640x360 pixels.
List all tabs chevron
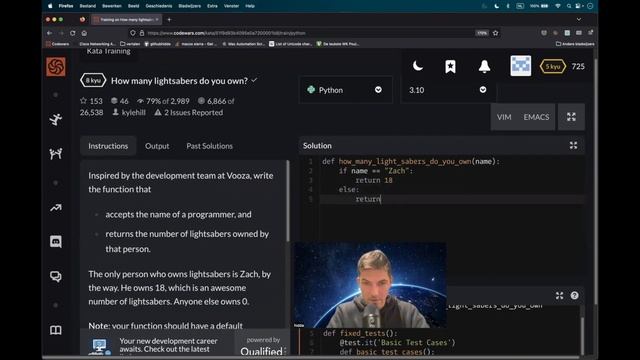pyautogui.click(x=579, y=19)
